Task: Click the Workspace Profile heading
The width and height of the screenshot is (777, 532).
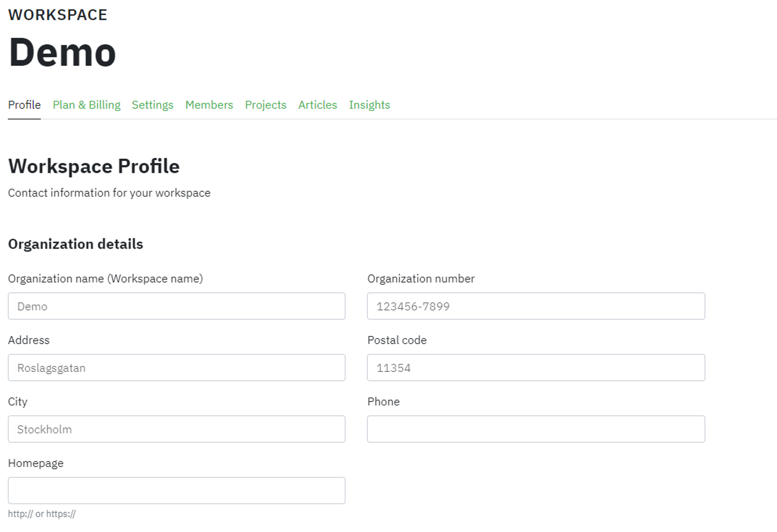Action: [x=94, y=166]
